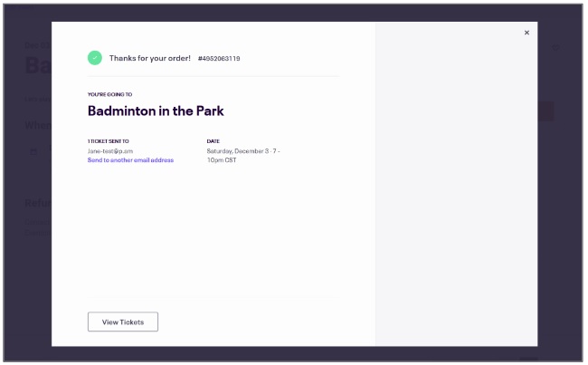Click the "Thanks for your order!" message
The image size is (588, 365).
[149, 58]
